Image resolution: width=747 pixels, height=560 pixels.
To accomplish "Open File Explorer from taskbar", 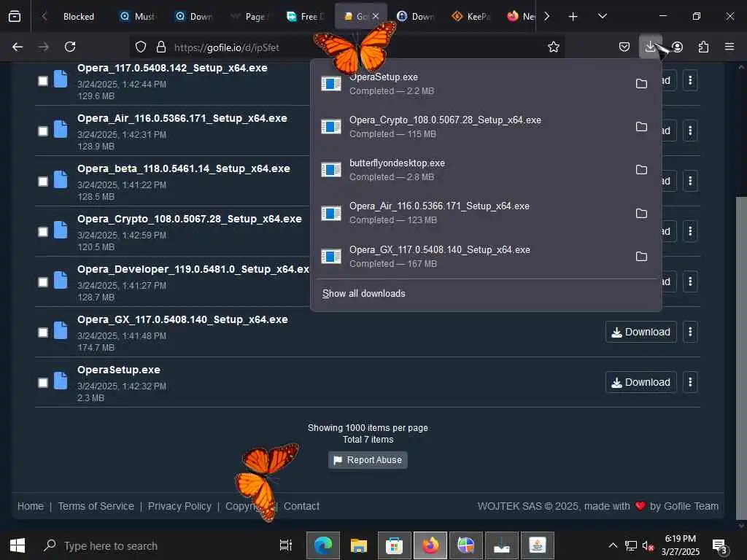I will coord(358,545).
